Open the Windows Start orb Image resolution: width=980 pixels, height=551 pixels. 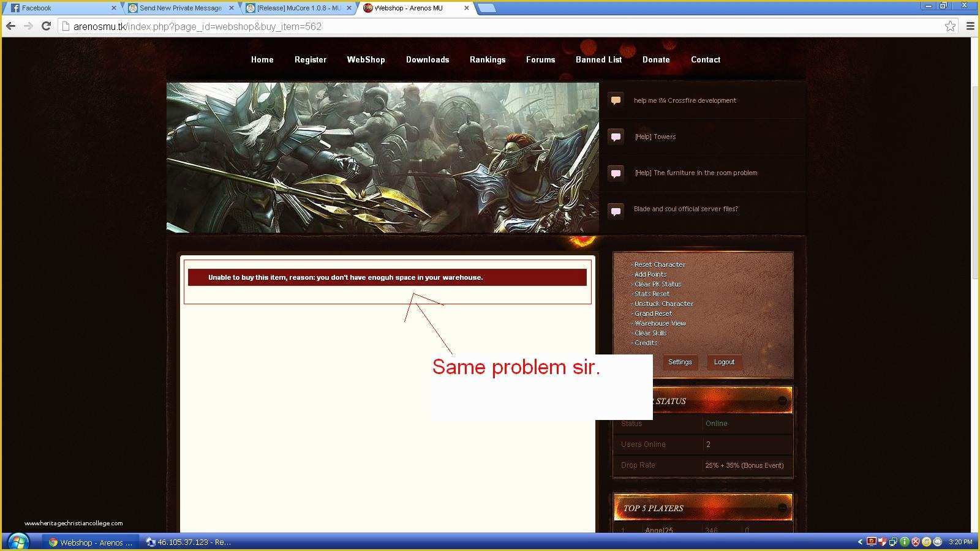pyautogui.click(x=18, y=542)
